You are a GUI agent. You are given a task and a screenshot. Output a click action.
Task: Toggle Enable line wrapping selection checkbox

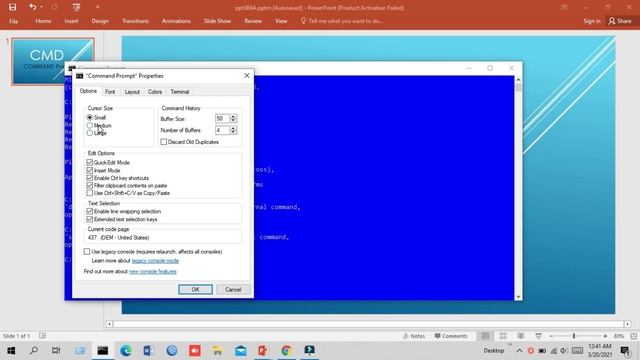point(90,211)
